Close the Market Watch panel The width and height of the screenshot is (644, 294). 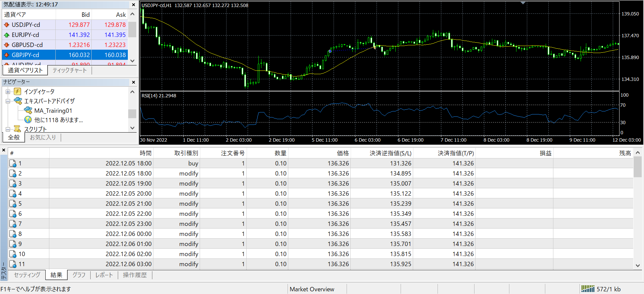coord(134,5)
